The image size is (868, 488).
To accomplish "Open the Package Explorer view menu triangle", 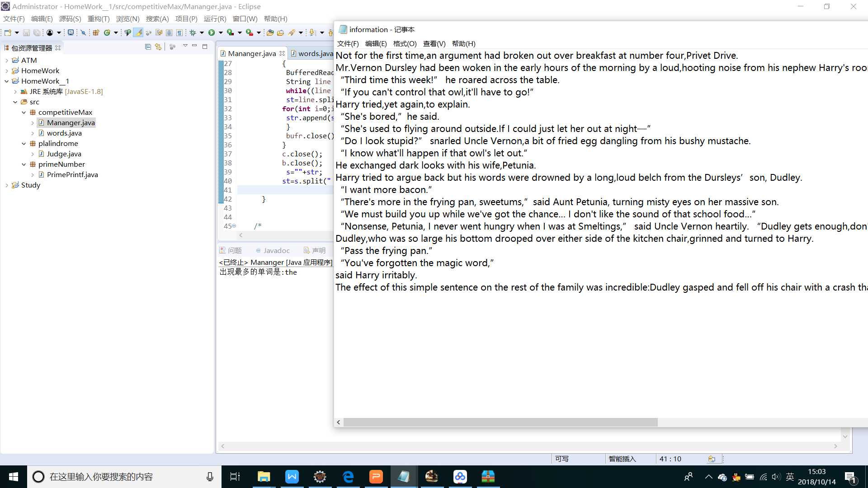I will 185,46.
